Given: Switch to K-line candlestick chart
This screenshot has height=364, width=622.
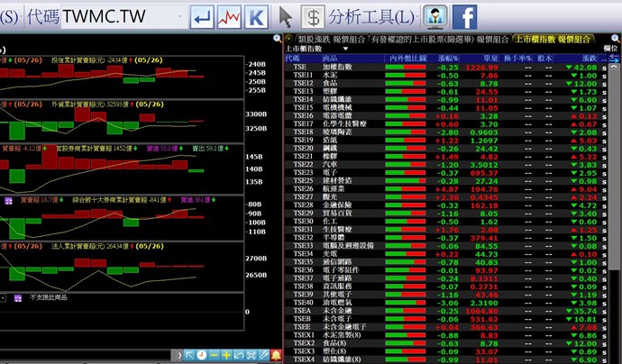Looking at the screenshot, I should point(256,17).
